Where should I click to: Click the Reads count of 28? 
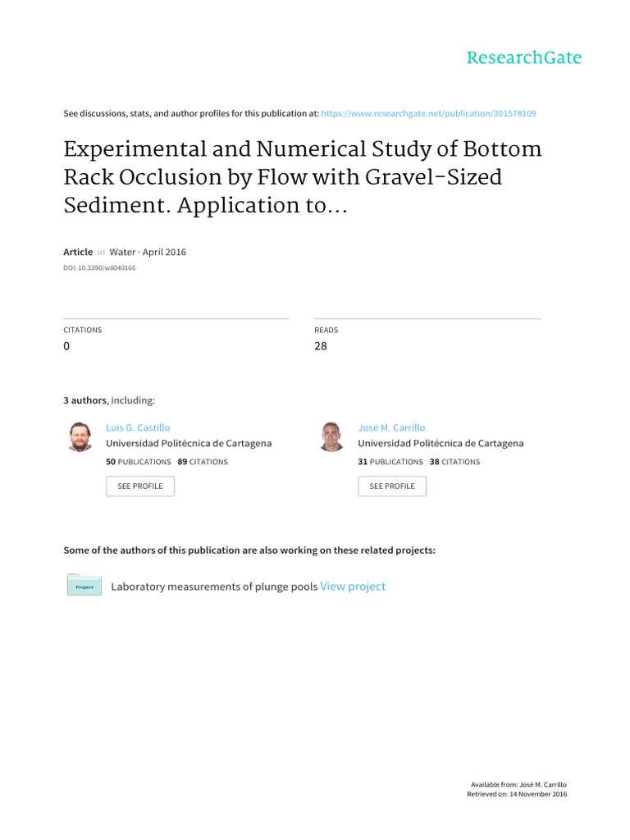click(x=321, y=346)
